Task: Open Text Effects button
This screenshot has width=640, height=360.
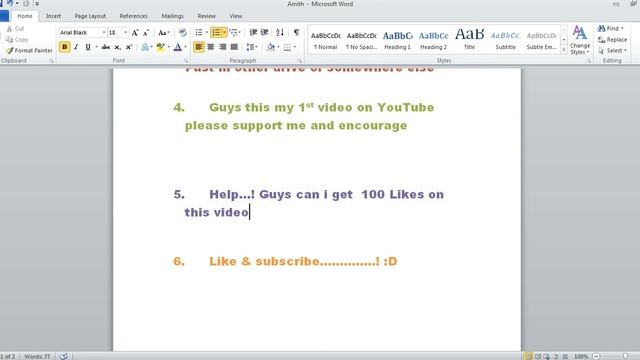Action: click(145, 47)
